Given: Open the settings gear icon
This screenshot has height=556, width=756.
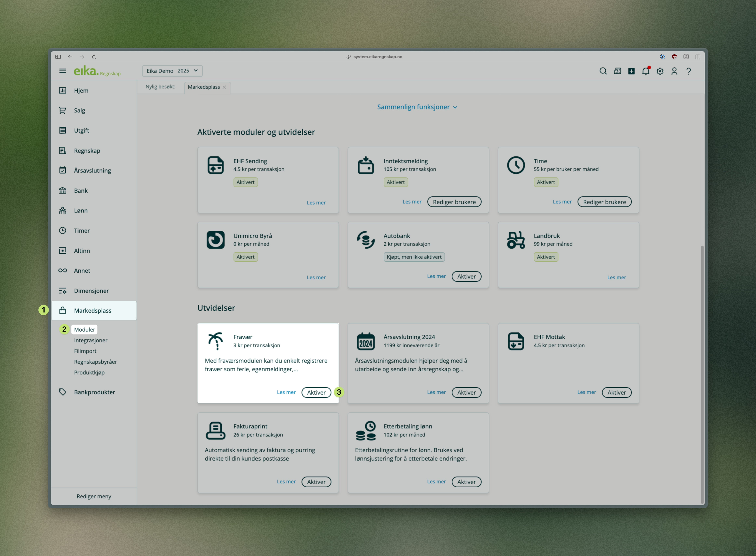Looking at the screenshot, I should (660, 71).
